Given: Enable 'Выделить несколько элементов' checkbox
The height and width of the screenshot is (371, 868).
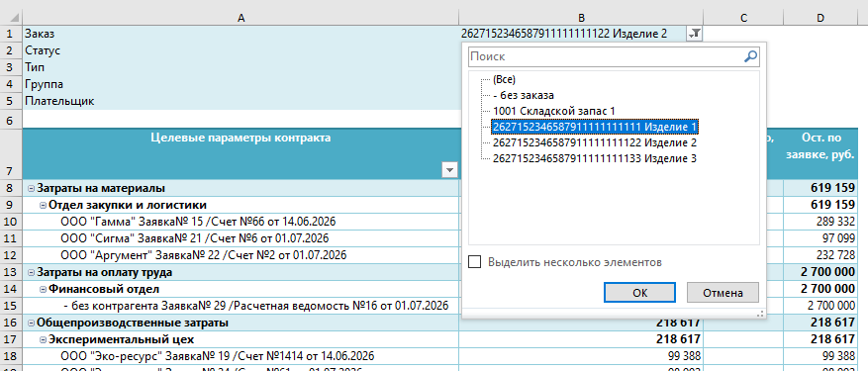Looking at the screenshot, I should pyautogui.click(x=474, y=262).
